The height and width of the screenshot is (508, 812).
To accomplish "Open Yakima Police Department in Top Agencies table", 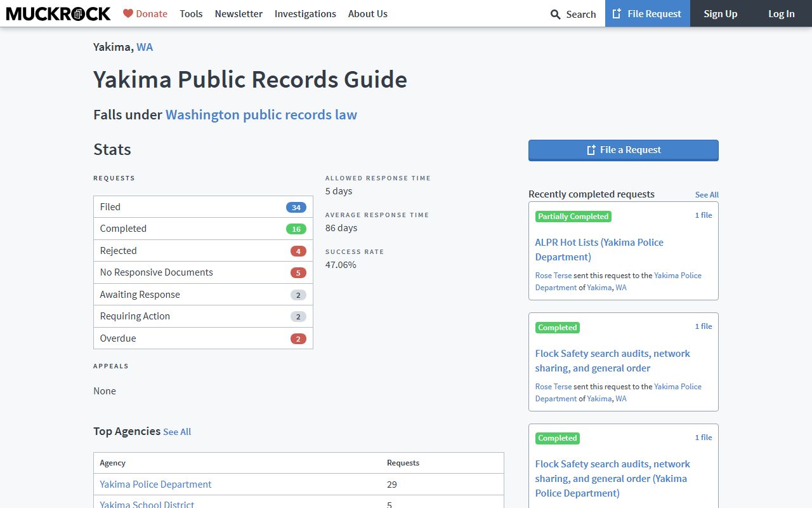I will coord(155,485).
